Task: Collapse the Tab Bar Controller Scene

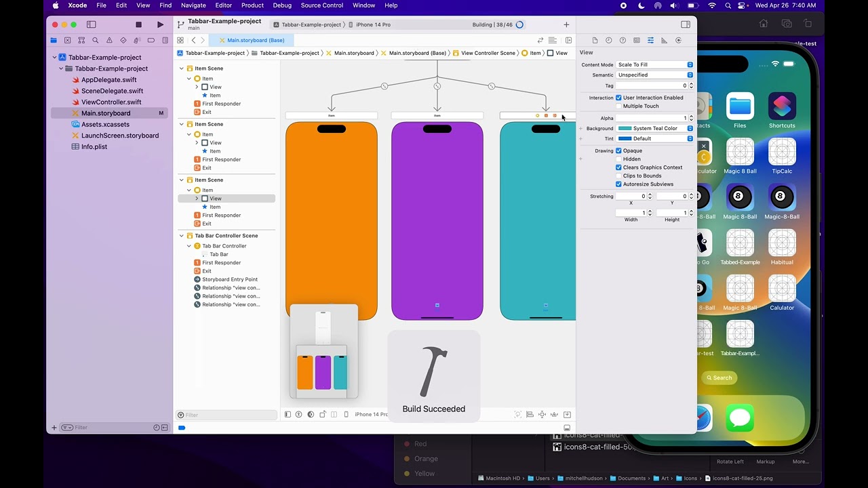Action: 182,236
